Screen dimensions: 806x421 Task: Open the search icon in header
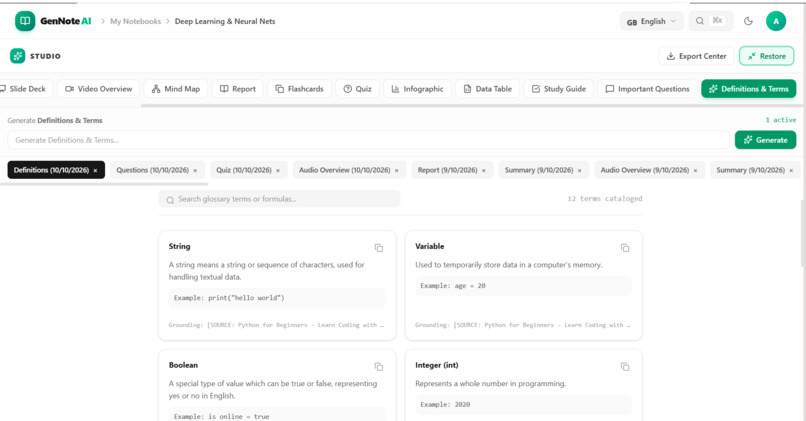700,21
